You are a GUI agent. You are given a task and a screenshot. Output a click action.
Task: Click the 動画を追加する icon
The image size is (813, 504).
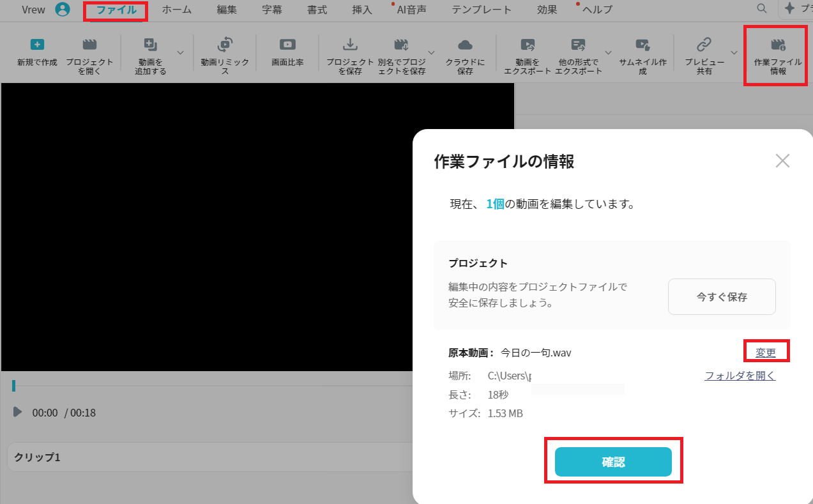151,45
